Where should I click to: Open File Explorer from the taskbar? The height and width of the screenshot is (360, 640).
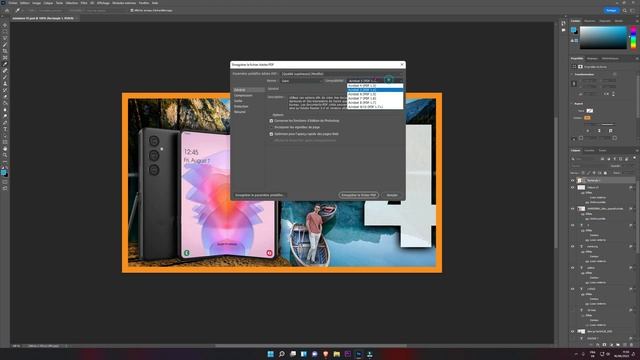pos(337,354)
